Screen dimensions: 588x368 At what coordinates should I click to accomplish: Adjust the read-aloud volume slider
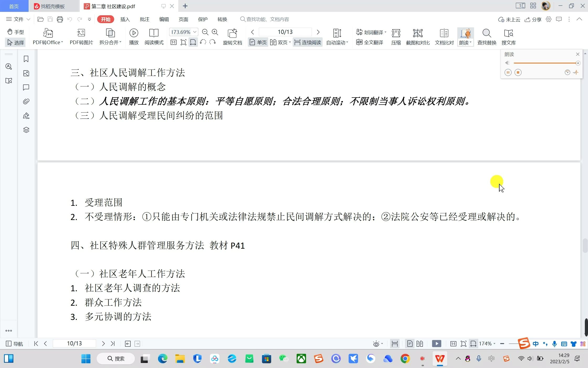(546, 63)
